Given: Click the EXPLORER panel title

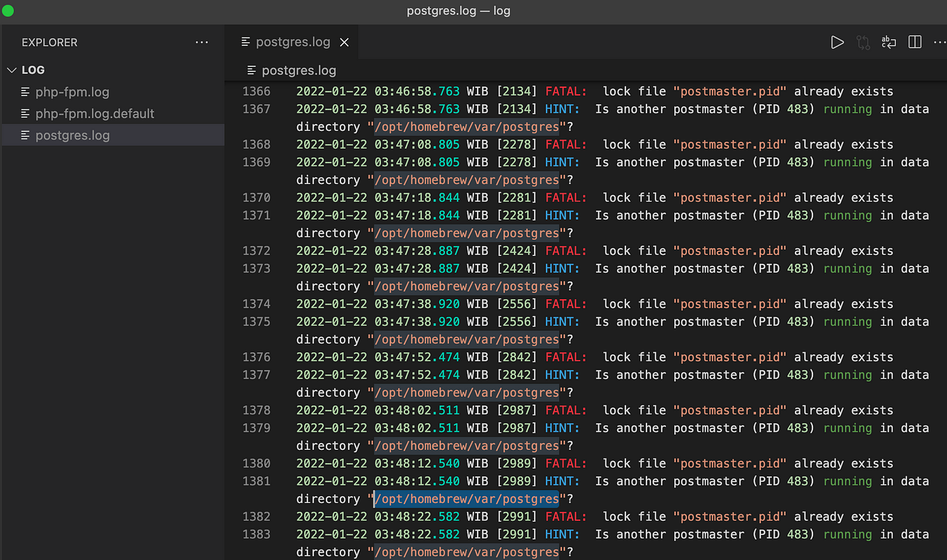Looking at the screenshot, I should [x=50, y=43].
